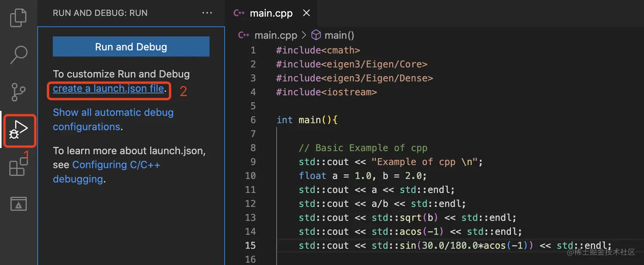Viewport: 644px width, 265px height.
Task: Click std::sin call on line 15
Action: point(452,246)
